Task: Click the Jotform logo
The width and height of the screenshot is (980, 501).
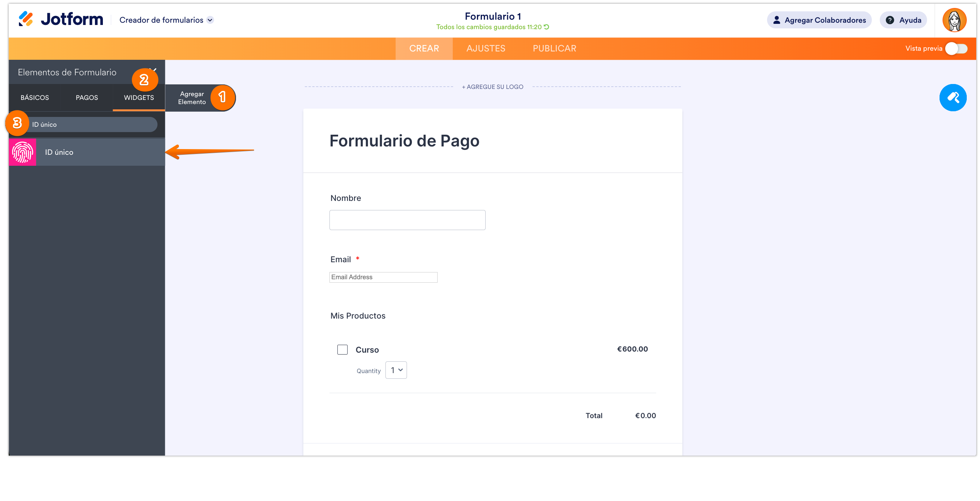Action: pos(61,19)
